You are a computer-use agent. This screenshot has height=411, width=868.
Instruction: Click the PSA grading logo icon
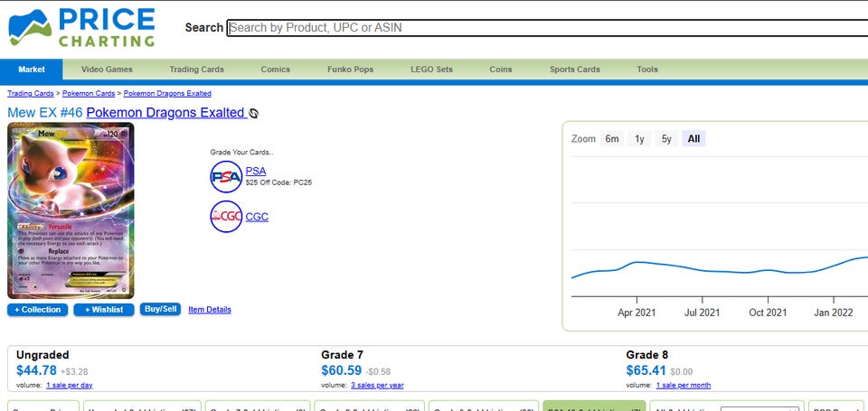226,176
